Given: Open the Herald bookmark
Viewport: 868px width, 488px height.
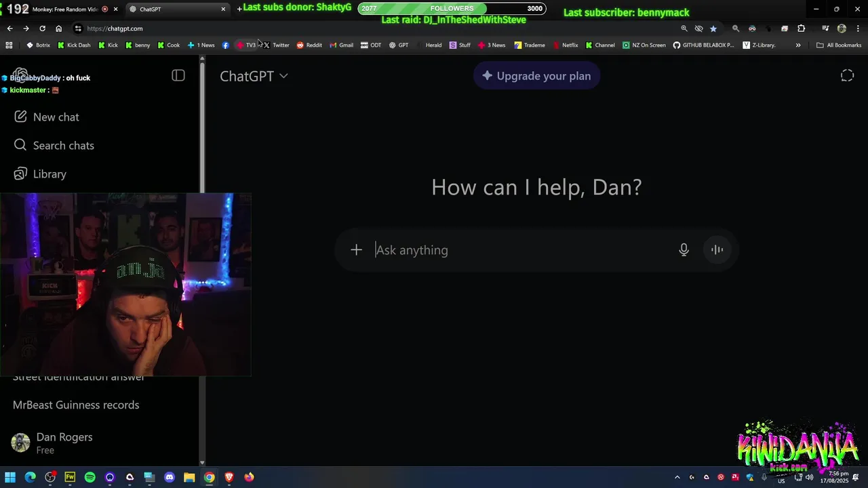Looking at the screenshot, I should 429,45.
